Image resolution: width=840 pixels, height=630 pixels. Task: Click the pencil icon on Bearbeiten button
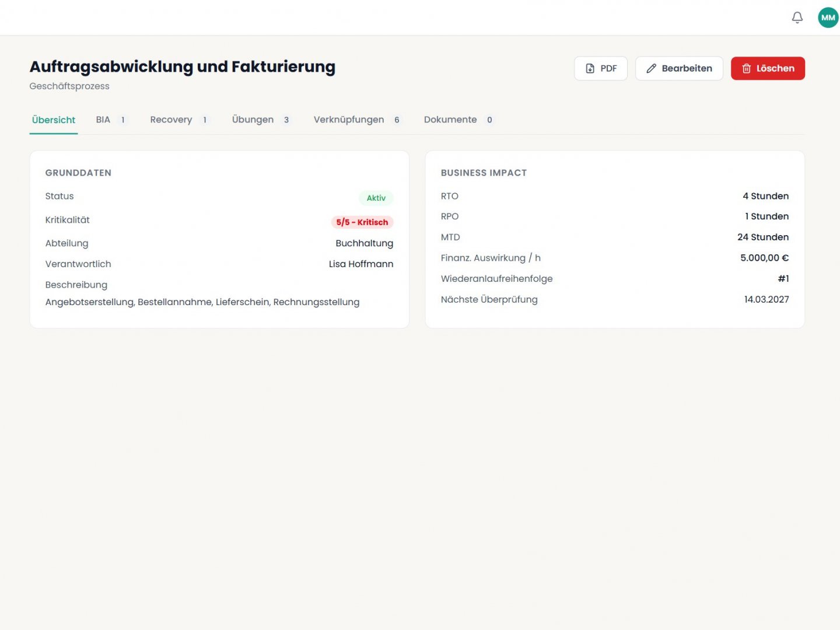point(651,68)
